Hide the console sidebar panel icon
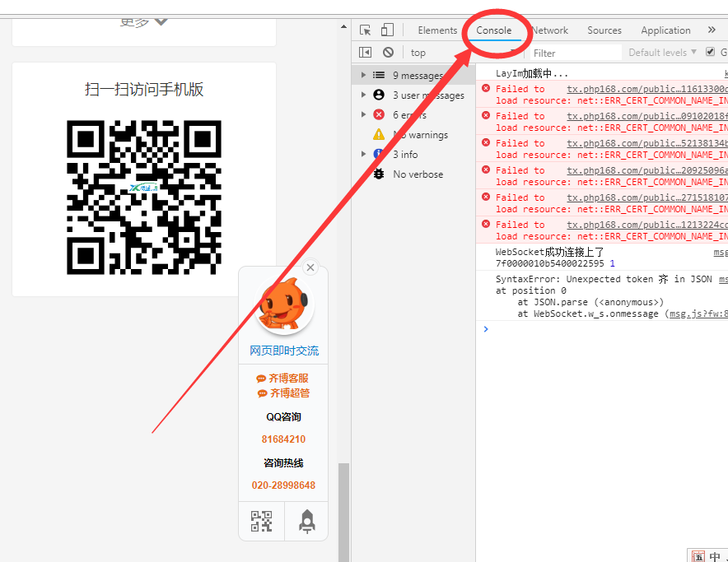The height and width of the screenshot is (562, 728). pos(366,53)
